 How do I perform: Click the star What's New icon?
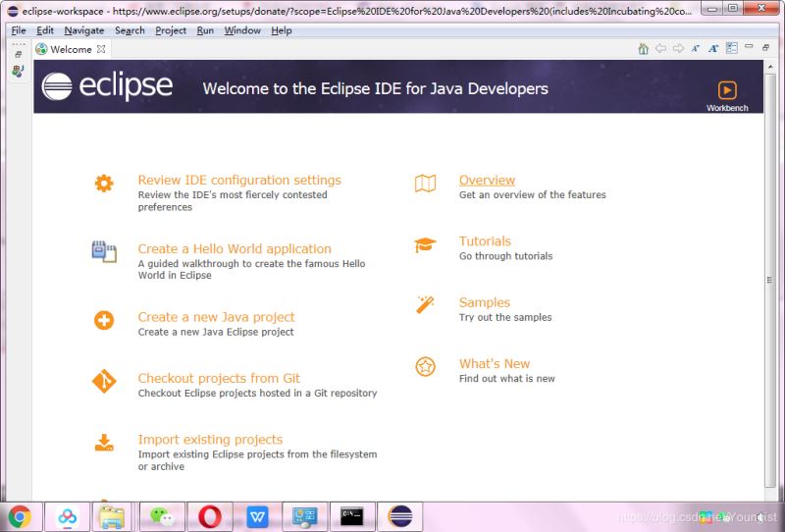point(425,366)
